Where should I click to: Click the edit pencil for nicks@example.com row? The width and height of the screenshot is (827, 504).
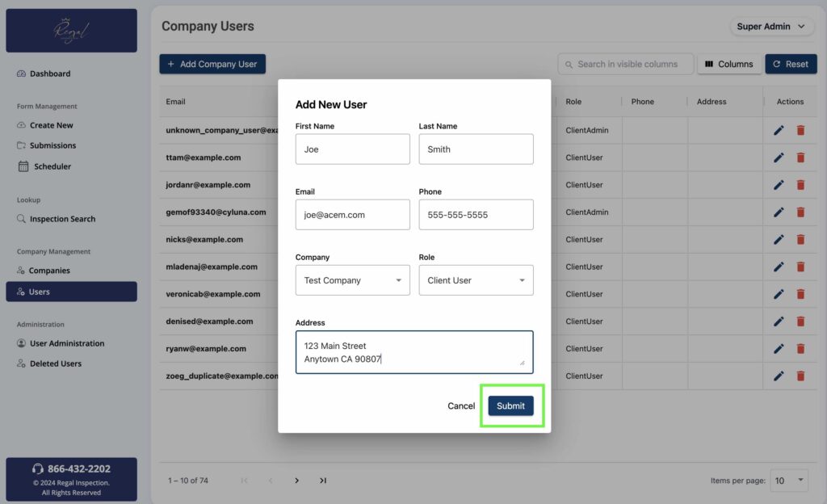(779, 240)
